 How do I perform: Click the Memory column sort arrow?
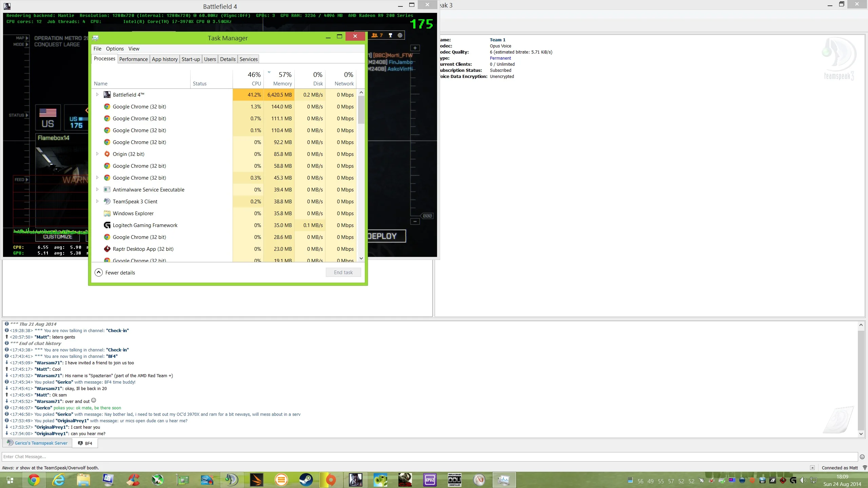(x=269, y=72)
